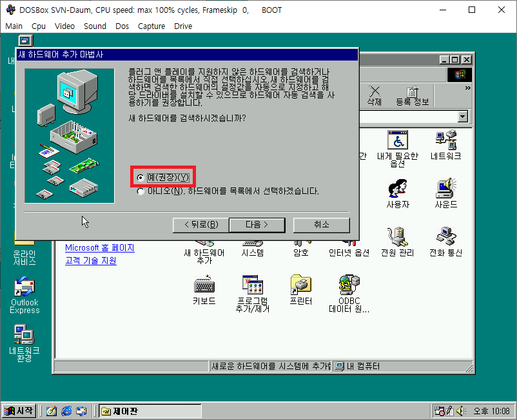Click the 삭제 delete toolbar button

[375, 96]
